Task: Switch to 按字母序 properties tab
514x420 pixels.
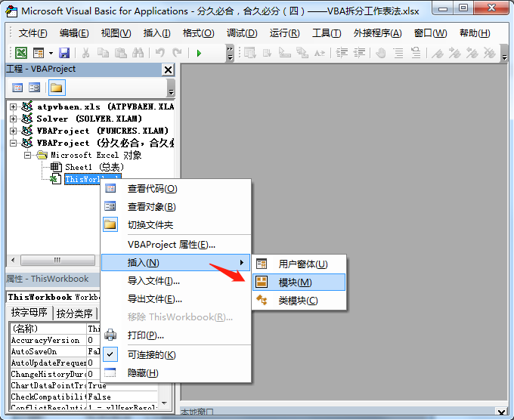Action: (29, 312)
